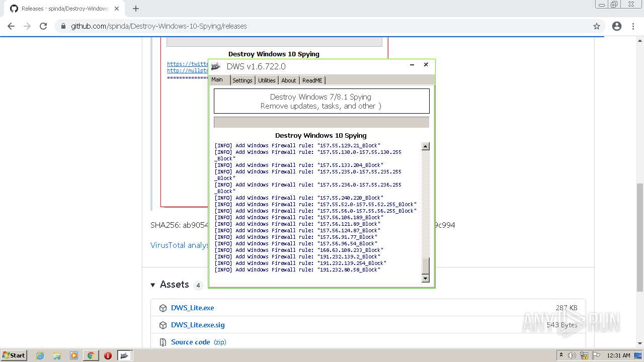Click the DWS log scrollbar down arrow

tap(426, 278)
